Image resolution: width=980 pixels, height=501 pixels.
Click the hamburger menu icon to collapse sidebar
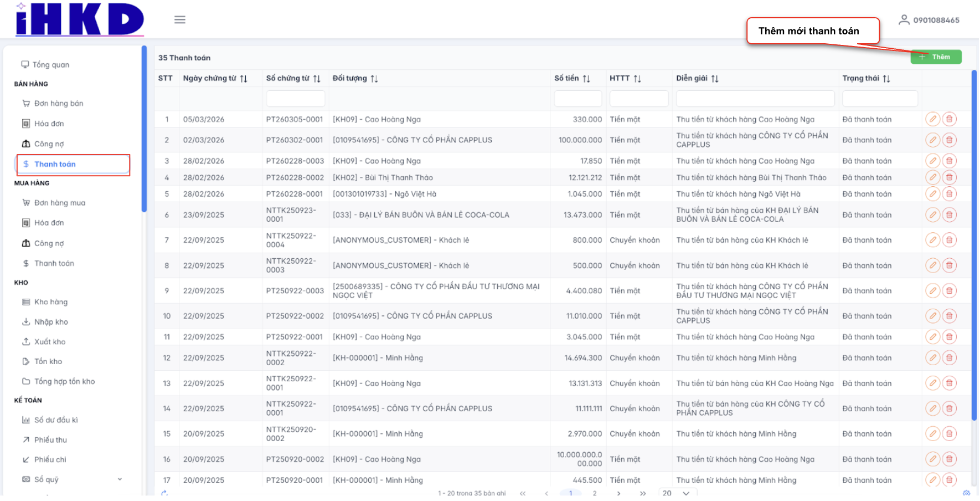pyautogui.click(x=179, y=20)
